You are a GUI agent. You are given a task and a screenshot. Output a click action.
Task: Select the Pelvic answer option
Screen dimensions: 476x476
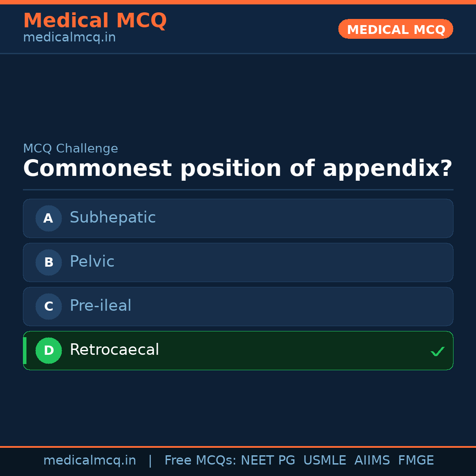click(x=238, y=262)
